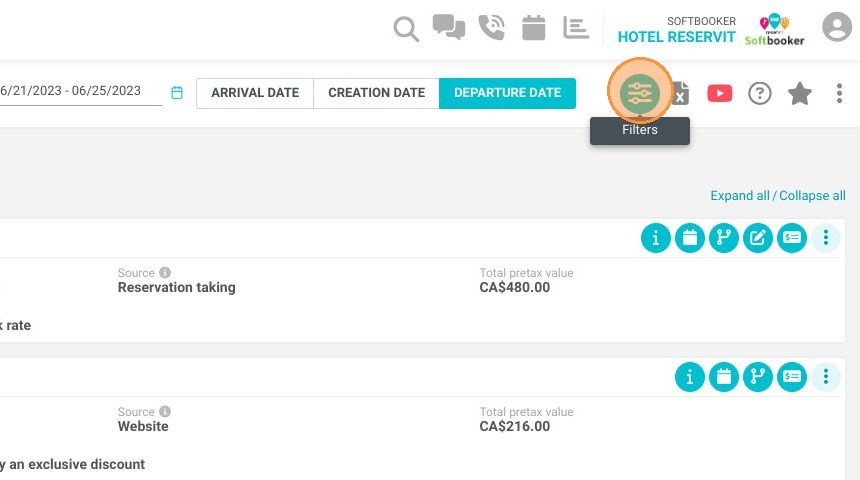Click the Website source text
Screen dimensions: 860x480
click(x=143, y=426)
